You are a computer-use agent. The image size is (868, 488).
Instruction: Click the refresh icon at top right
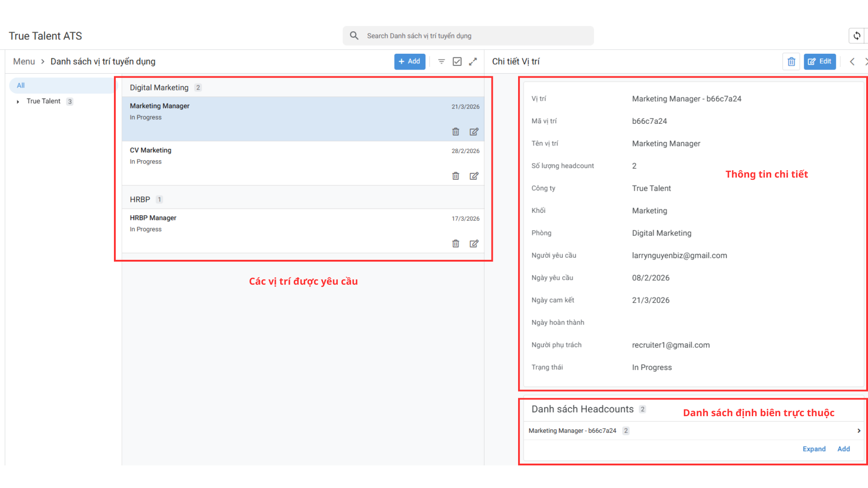[x=857, y=36]
